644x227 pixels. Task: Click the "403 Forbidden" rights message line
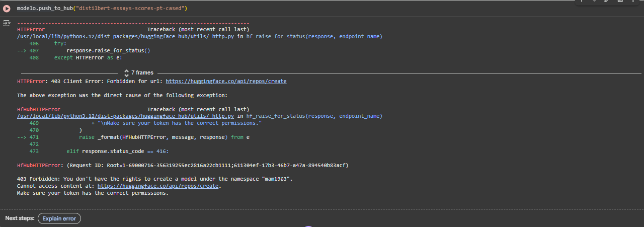point(154,179)
